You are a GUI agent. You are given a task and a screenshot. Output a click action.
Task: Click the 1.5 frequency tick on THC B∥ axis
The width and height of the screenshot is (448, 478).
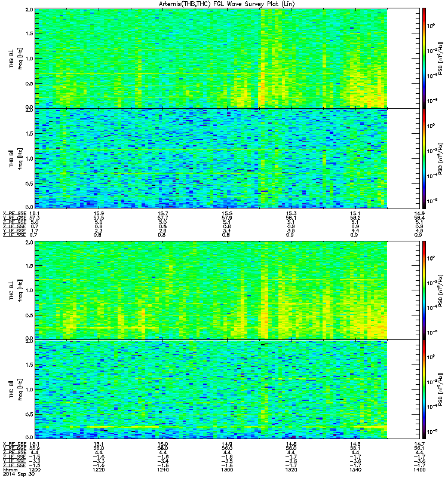coord(29,365)
